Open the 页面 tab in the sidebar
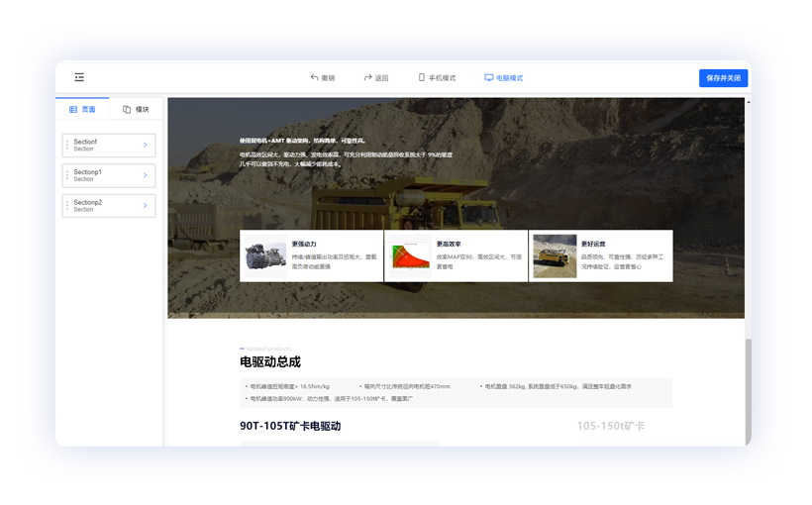 82,109
